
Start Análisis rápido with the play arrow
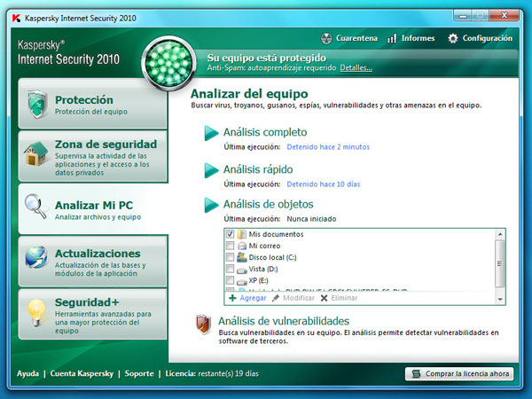(x=211, y=170)
